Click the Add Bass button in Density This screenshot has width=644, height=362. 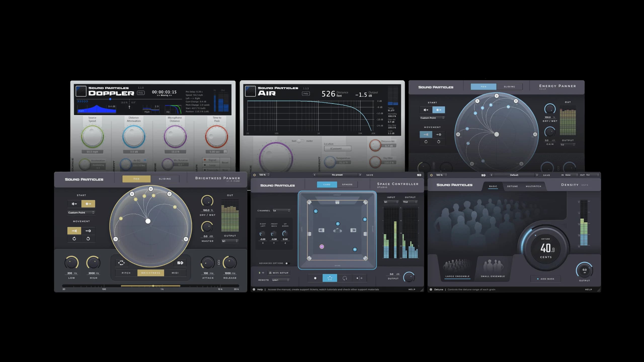(x=545, y=279)
